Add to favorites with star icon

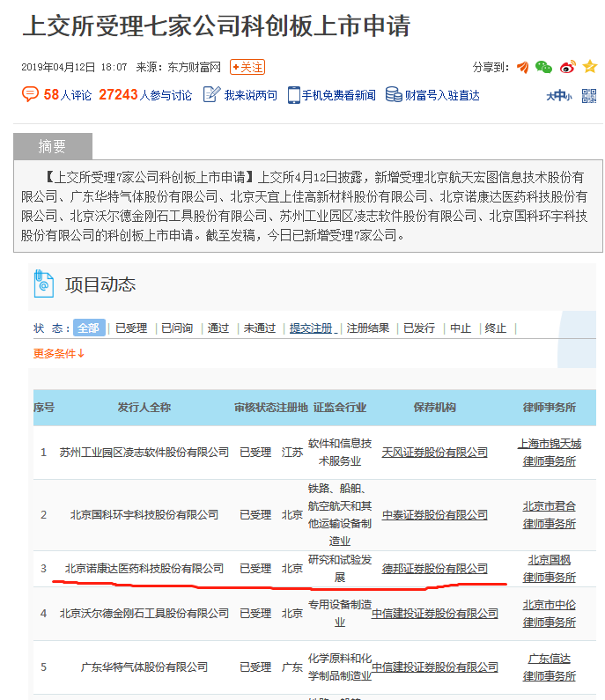click(590, 67)
